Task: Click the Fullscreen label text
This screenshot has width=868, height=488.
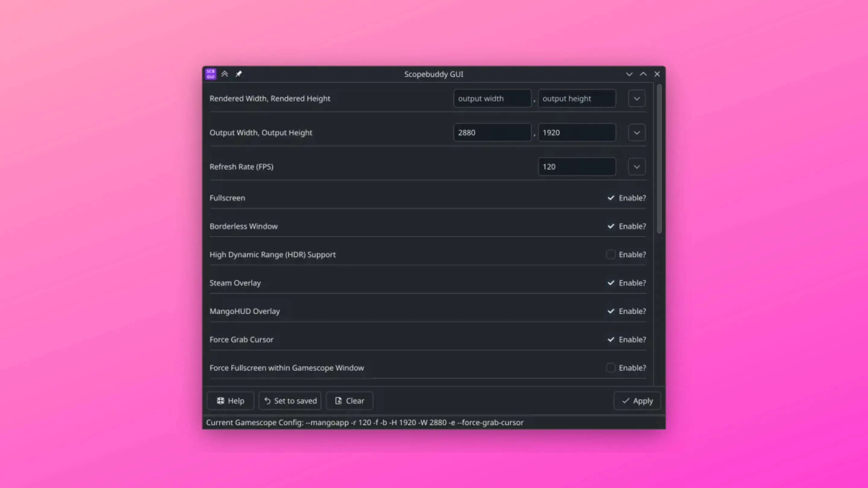Action: 227,198
